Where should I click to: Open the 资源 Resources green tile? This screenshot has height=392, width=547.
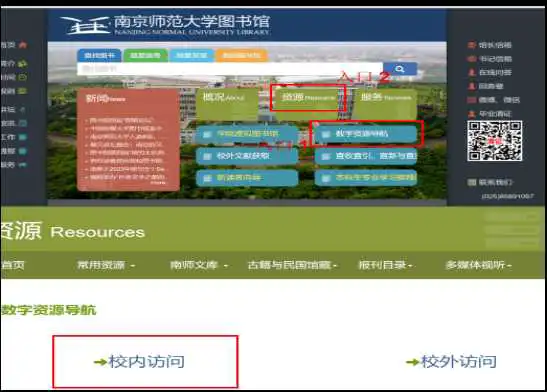[x=307, y=98]
